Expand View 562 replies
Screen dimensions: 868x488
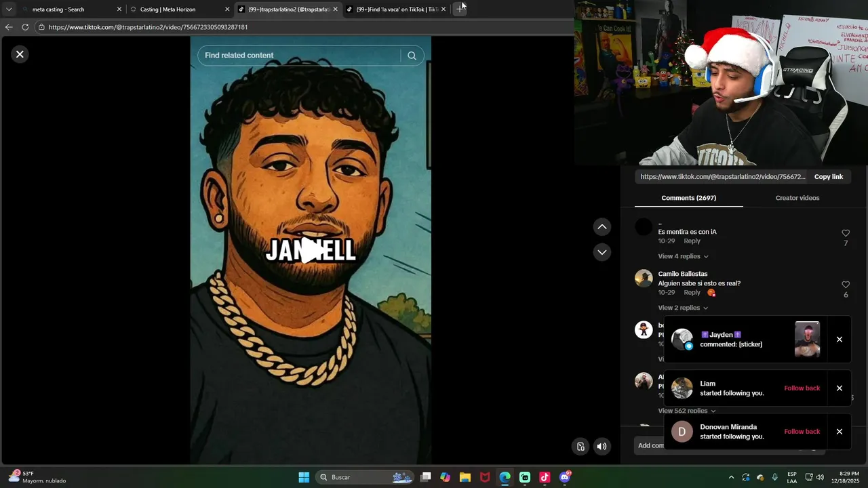pyautogui.click(x=686, y=411)
